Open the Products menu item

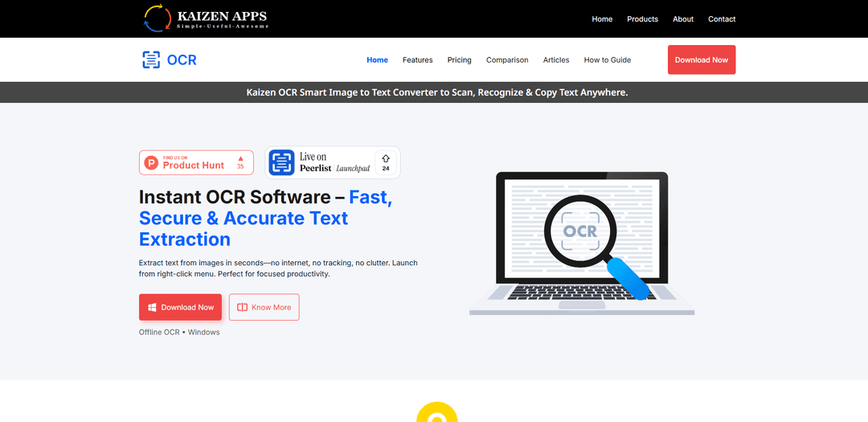pyautogui.click(x=643, y=18)
